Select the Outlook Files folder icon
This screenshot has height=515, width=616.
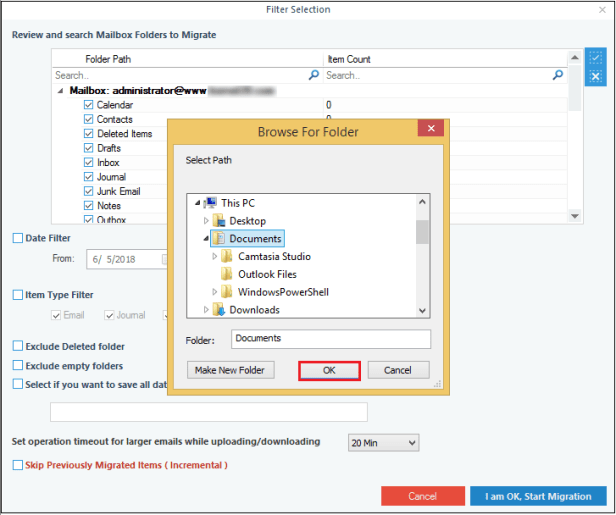pos(227,274)
